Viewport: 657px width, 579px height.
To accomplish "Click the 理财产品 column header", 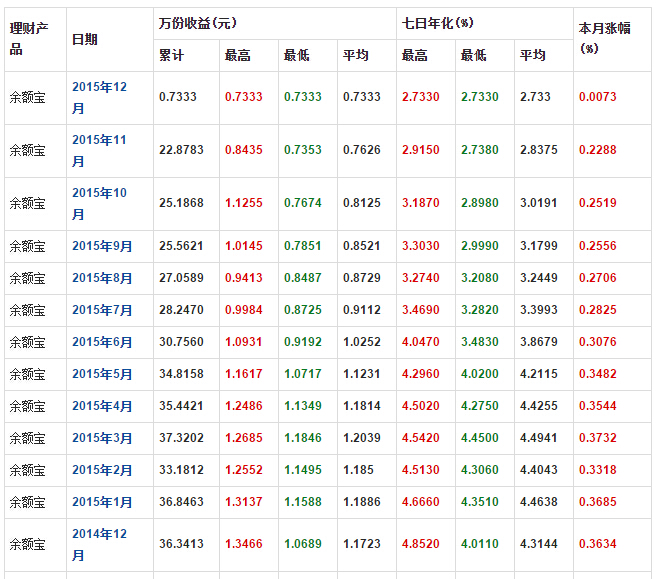I will pyautogui.click(x=29, y=39).
